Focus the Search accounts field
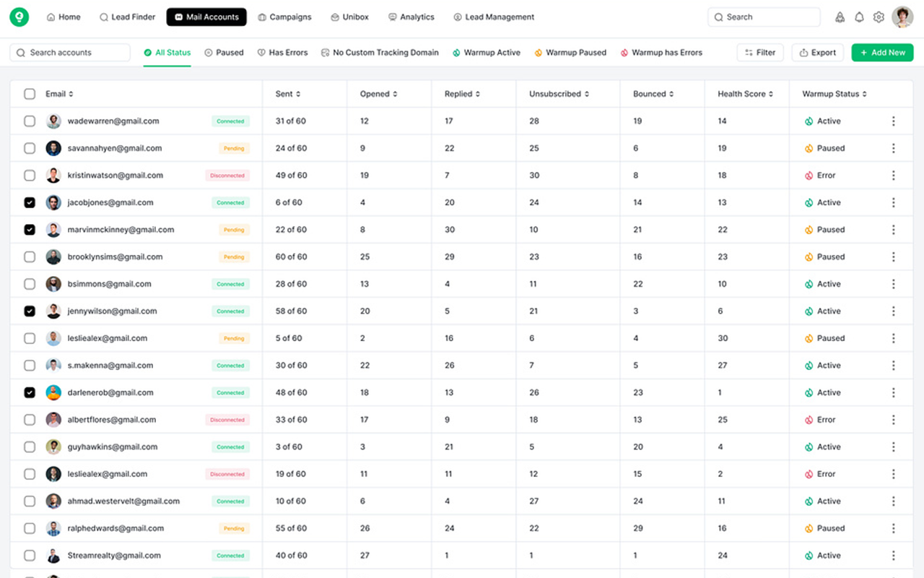This screenshot has width=924, height=578. pos(70,53)
